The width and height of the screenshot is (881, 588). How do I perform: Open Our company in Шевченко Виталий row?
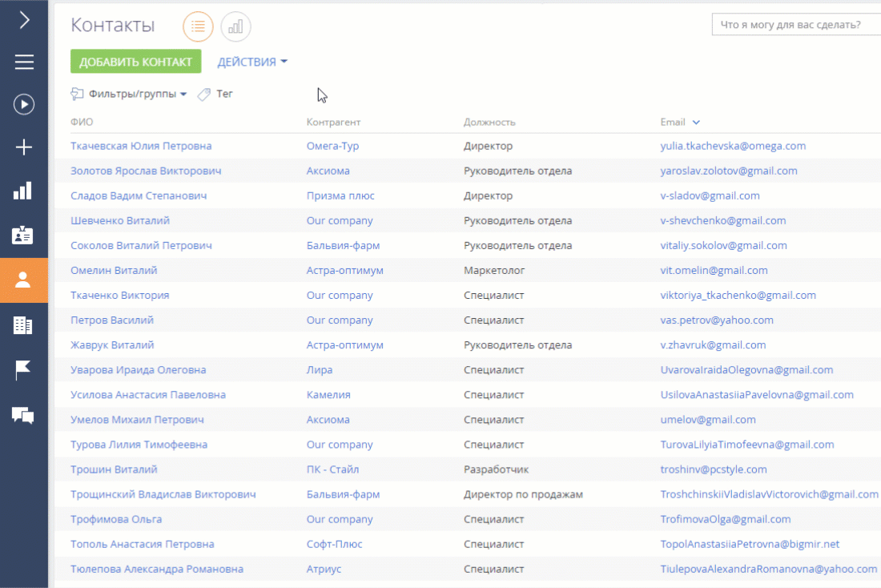tap(340, 220)
